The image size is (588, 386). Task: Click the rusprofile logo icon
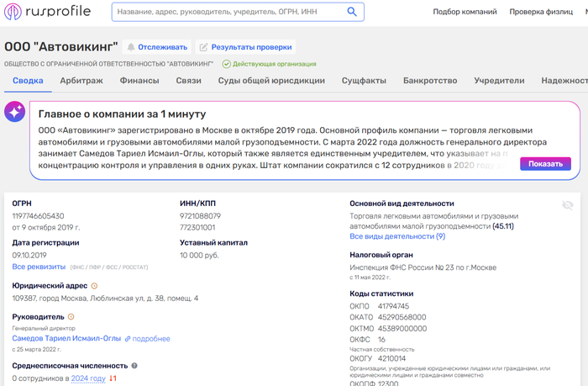[13, 11]
